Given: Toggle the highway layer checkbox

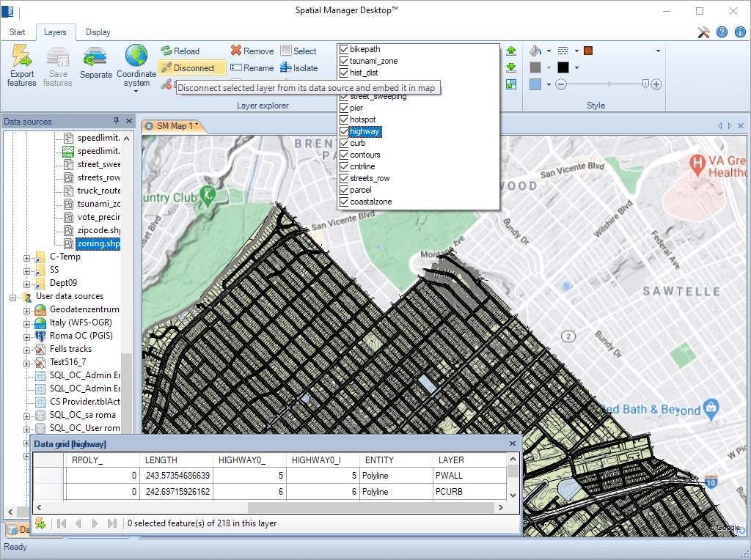Looking at the screenshot, I should (344, 131).
